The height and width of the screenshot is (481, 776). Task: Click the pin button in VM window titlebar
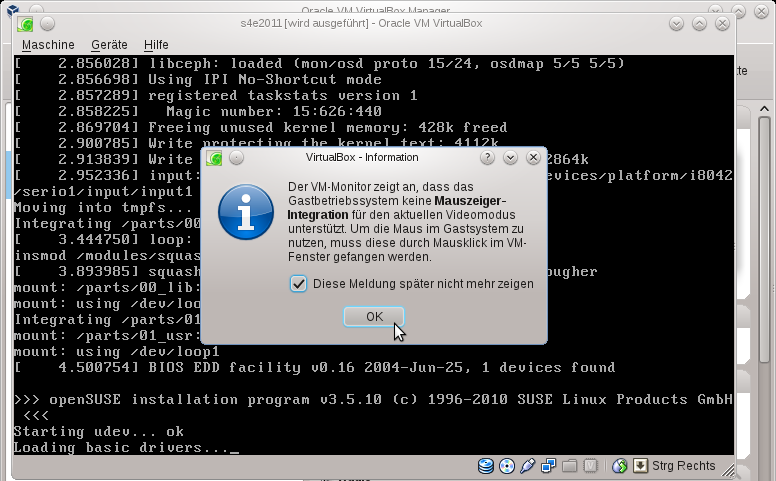[x=47, y=23]
